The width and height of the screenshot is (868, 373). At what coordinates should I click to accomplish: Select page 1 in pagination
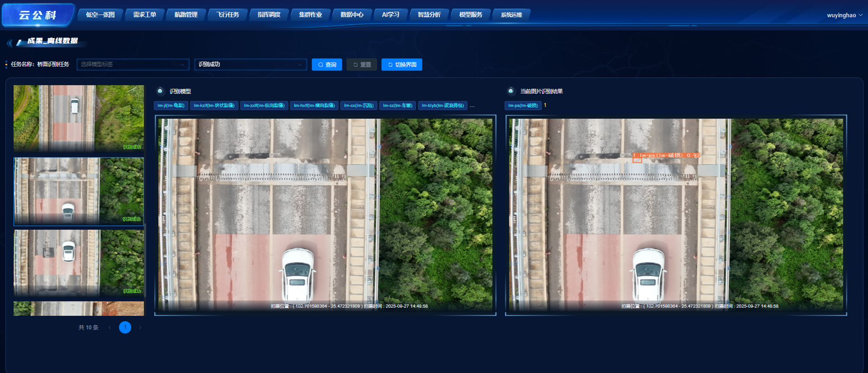(x=125, y=327)
